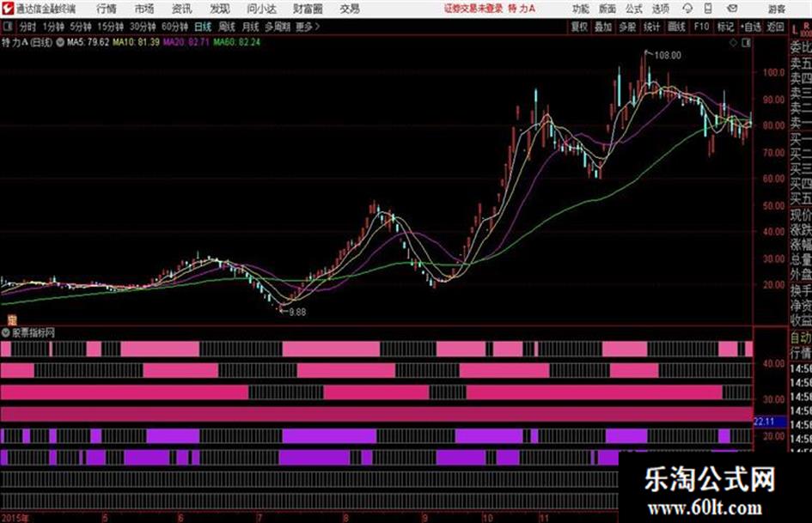Screen dimensions: 812x523
Task: Switch to the 月线 monthly tab
Action: click(251, 27)
